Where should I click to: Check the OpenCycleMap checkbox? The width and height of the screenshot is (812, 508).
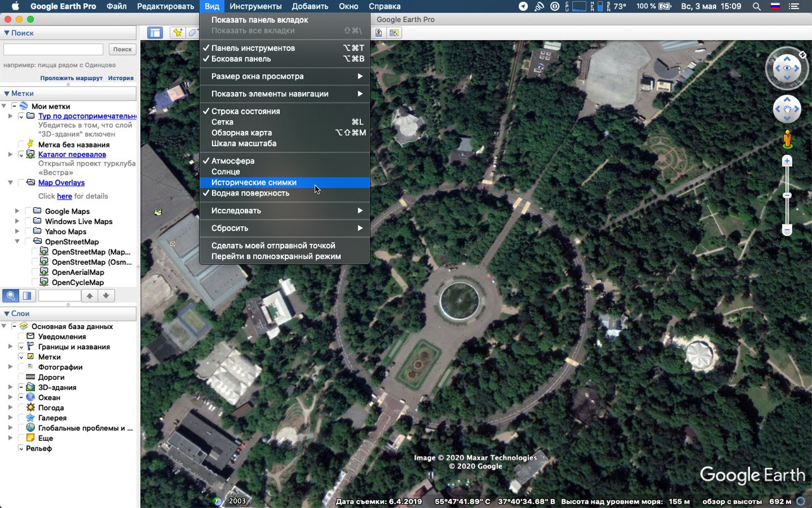pos(35,283)
